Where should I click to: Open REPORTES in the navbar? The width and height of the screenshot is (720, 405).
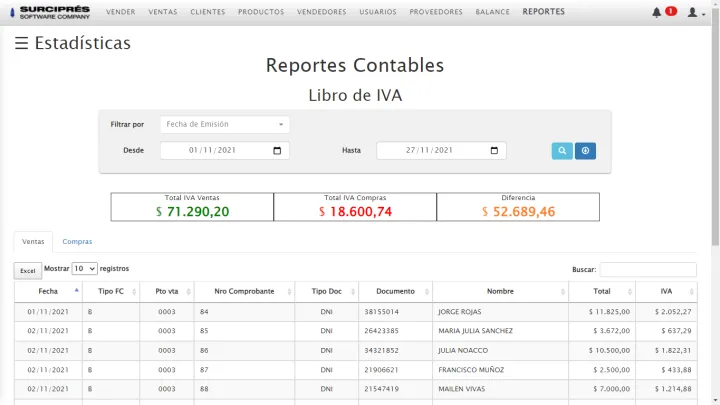(x=544, y=12)
